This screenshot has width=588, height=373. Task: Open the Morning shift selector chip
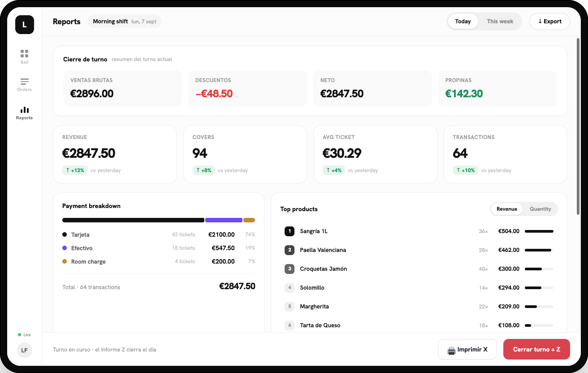click(x=125, y=22)
